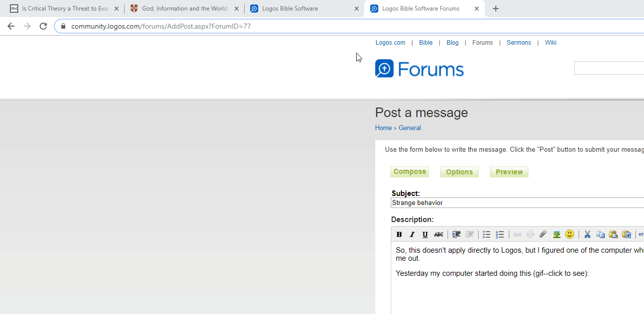The image size is (644, 314).
Task: Click the unlink broken-chain icon
Action: click(530, 235)
